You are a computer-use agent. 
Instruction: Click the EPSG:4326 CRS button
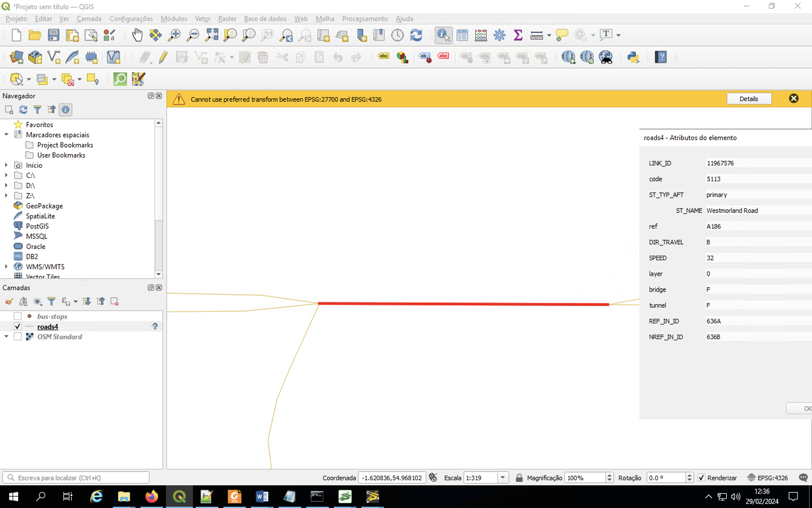pos(768,478)
